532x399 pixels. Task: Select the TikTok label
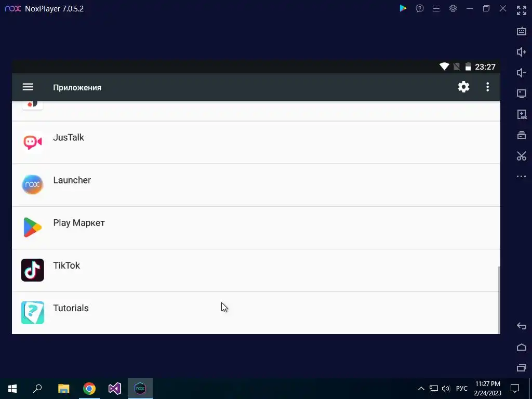[x=66, y=265]
